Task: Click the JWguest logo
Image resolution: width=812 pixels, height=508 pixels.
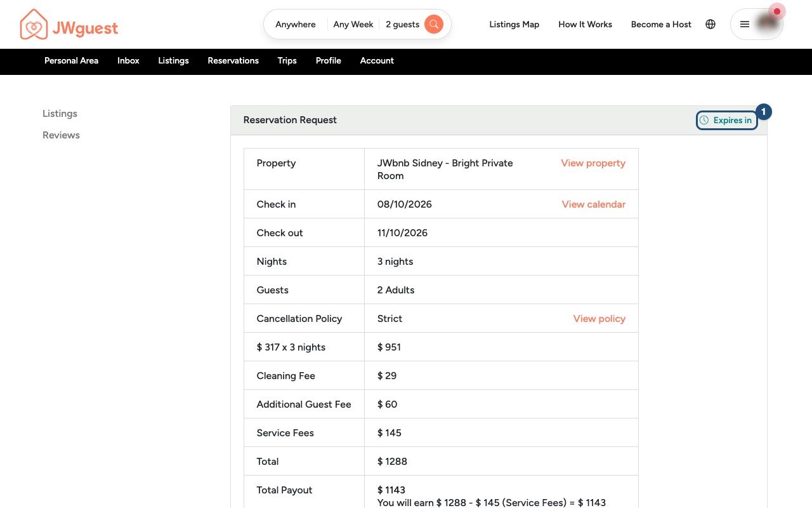Action: pyautogui.click(x=69, y=25)
